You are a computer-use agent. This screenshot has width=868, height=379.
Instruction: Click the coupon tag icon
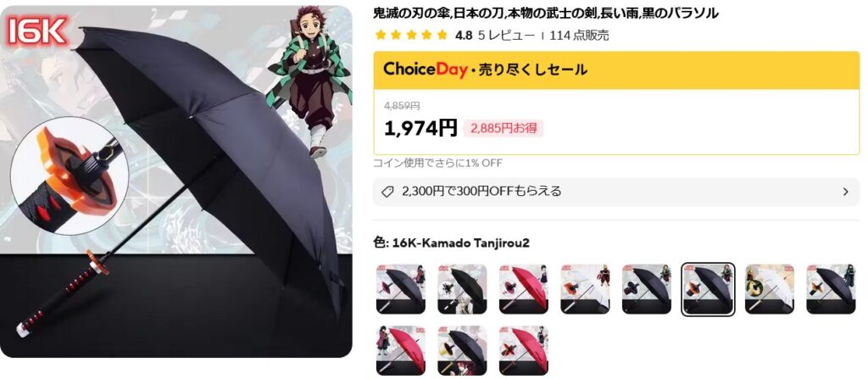point(388,192)
